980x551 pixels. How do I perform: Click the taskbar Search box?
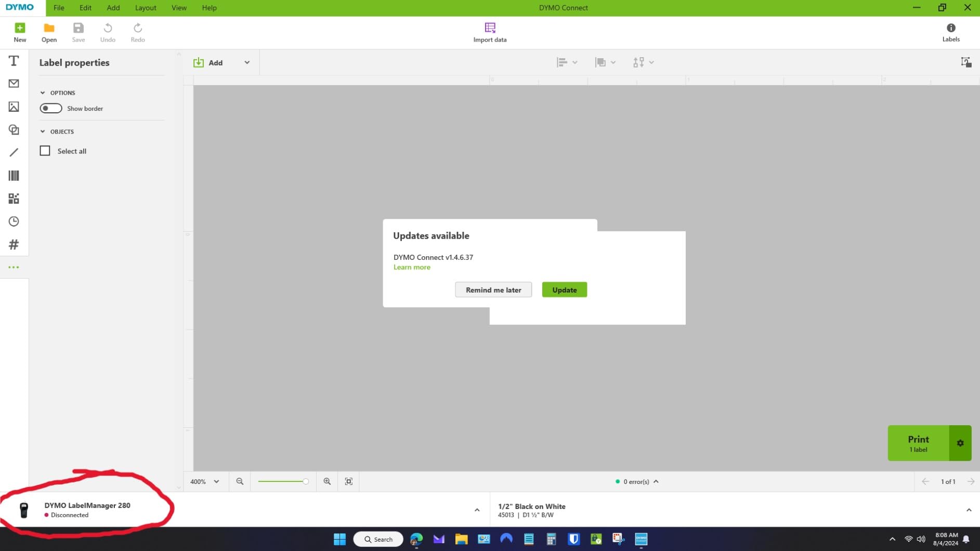pos(378,539)
